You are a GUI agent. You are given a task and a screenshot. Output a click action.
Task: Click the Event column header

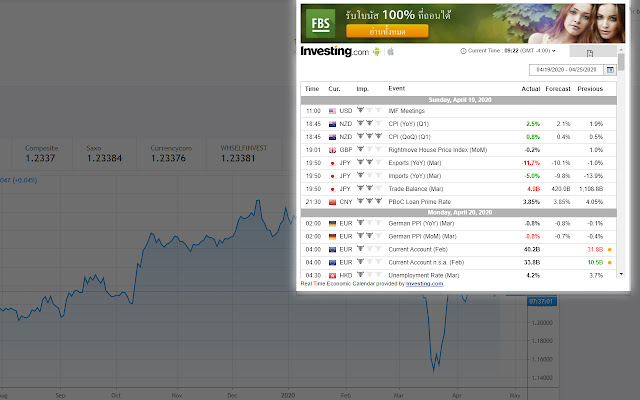[397, 89]
